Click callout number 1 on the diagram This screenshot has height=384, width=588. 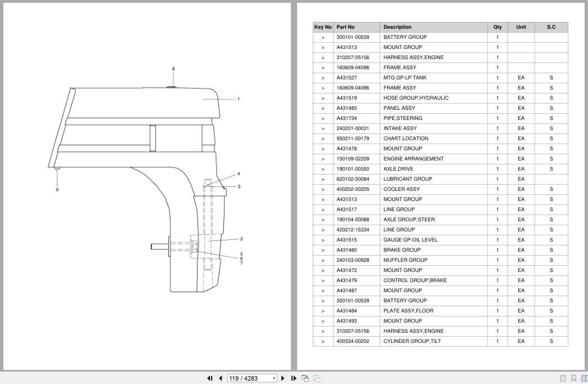click(x=238, y=99)
